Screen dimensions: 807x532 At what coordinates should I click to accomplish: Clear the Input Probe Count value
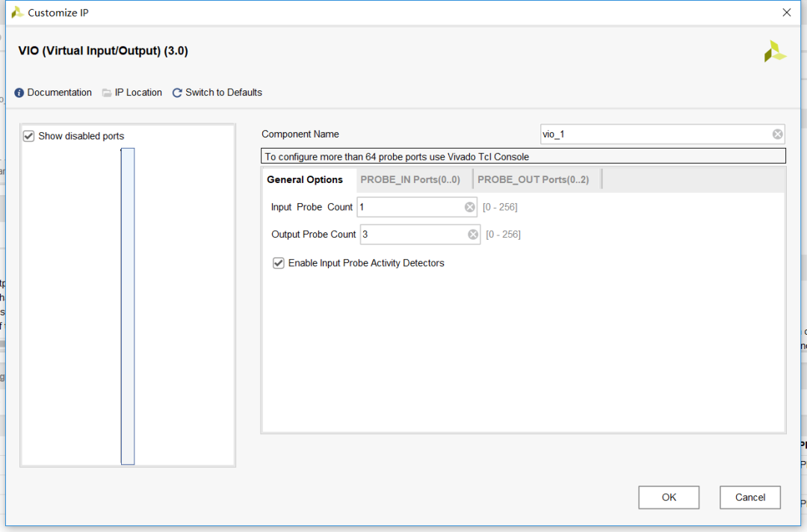tap(469, 207)
